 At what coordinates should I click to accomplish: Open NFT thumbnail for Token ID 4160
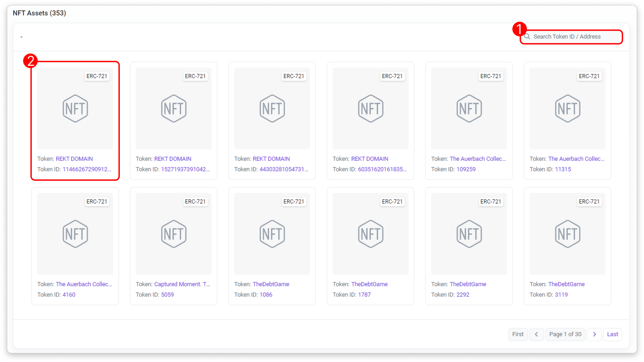[x=75, y=234]
